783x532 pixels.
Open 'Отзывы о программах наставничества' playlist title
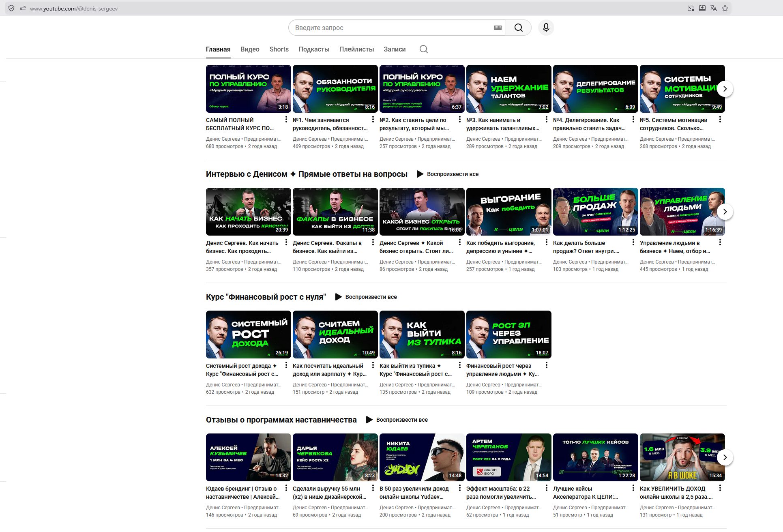[281, 420]
